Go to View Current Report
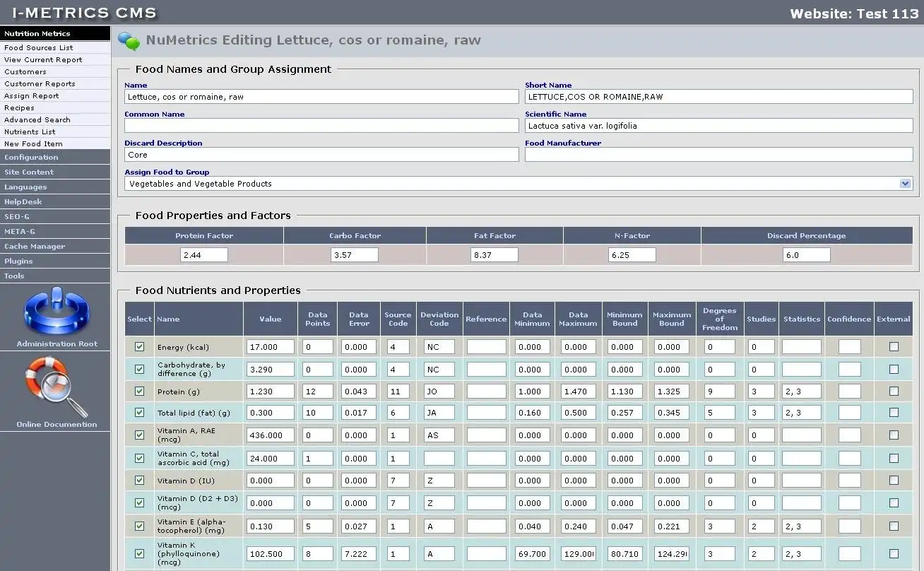 coord(43,60)
